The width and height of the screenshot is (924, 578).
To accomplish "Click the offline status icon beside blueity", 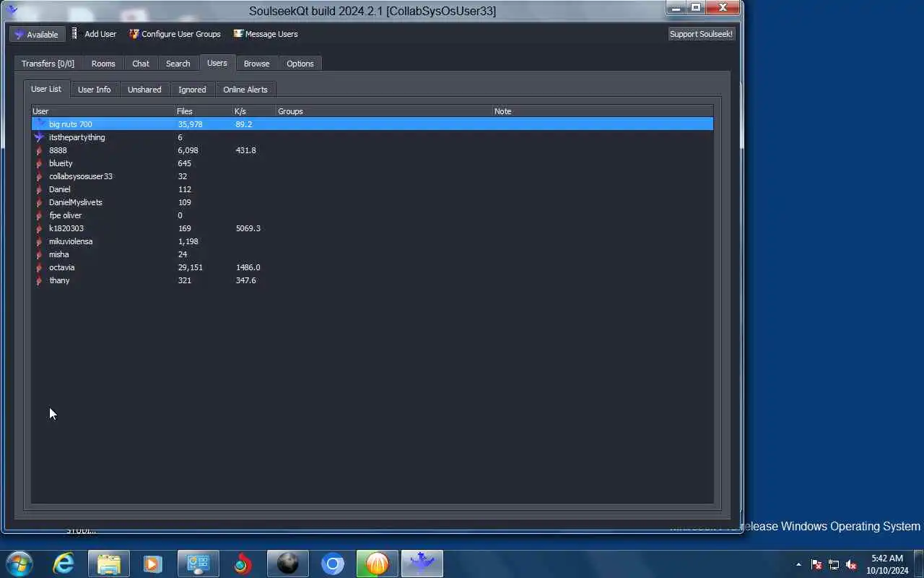I will 40,163.
